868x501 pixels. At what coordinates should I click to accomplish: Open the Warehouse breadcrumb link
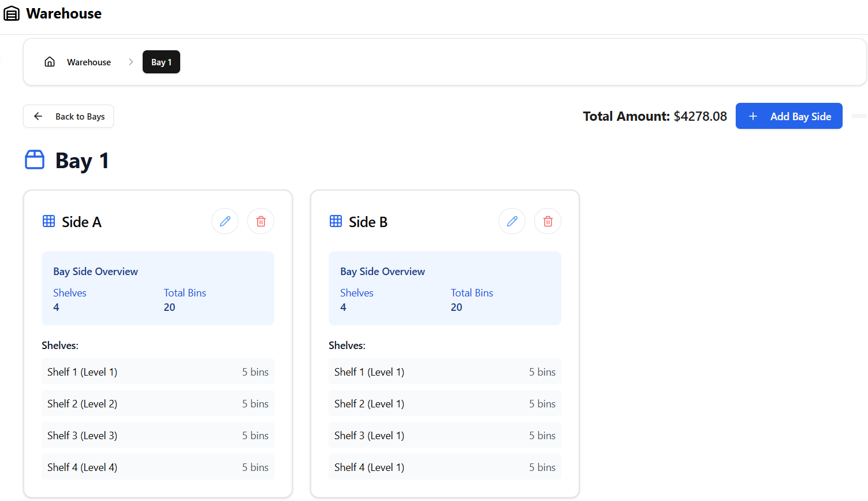pos(88,62)
